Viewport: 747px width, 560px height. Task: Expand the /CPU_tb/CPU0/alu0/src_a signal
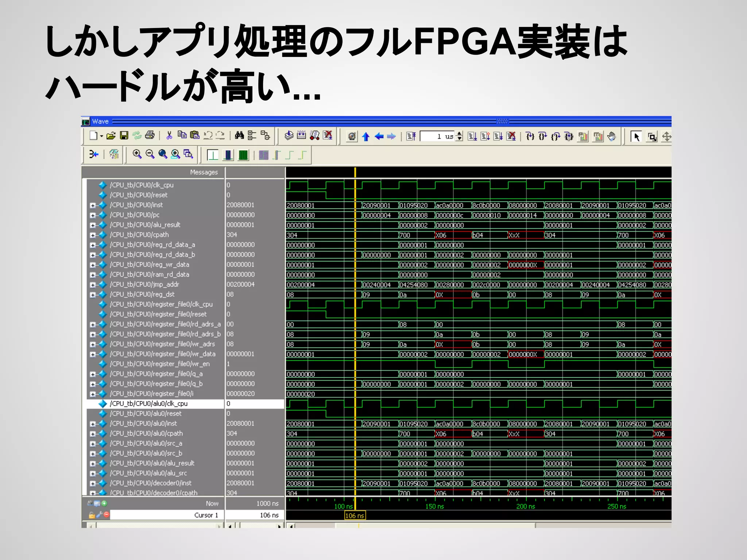(93, 444)
